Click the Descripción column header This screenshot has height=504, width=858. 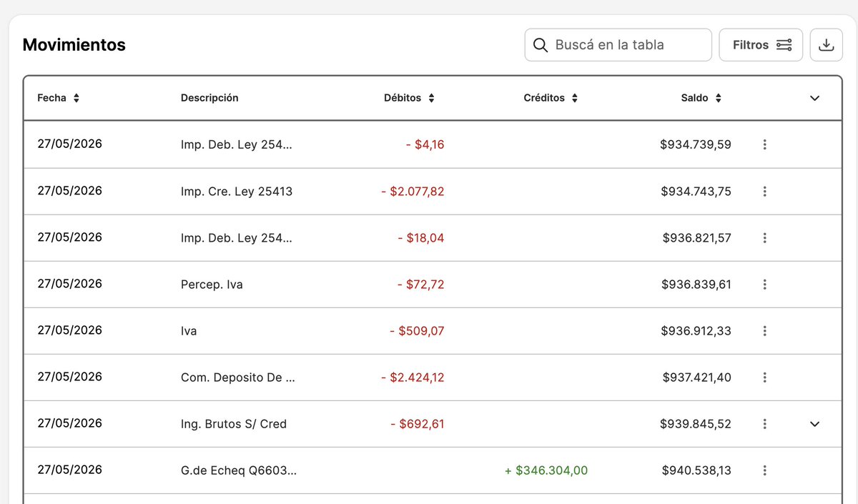[209, 98]
